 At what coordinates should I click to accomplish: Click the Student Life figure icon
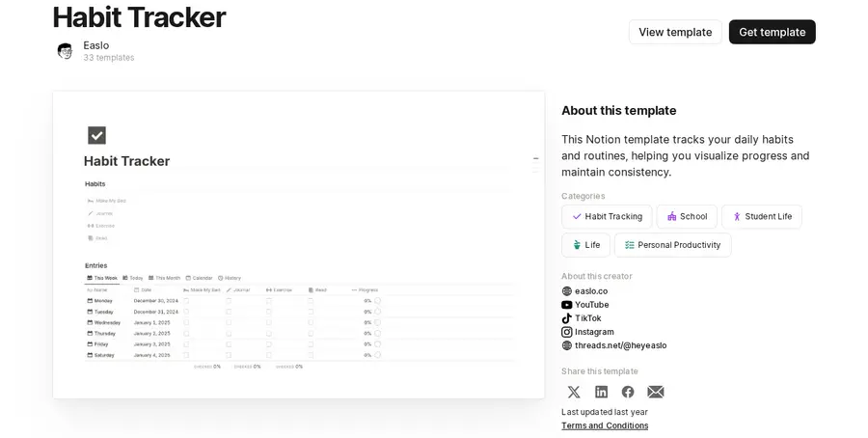(x=737, y=216)
